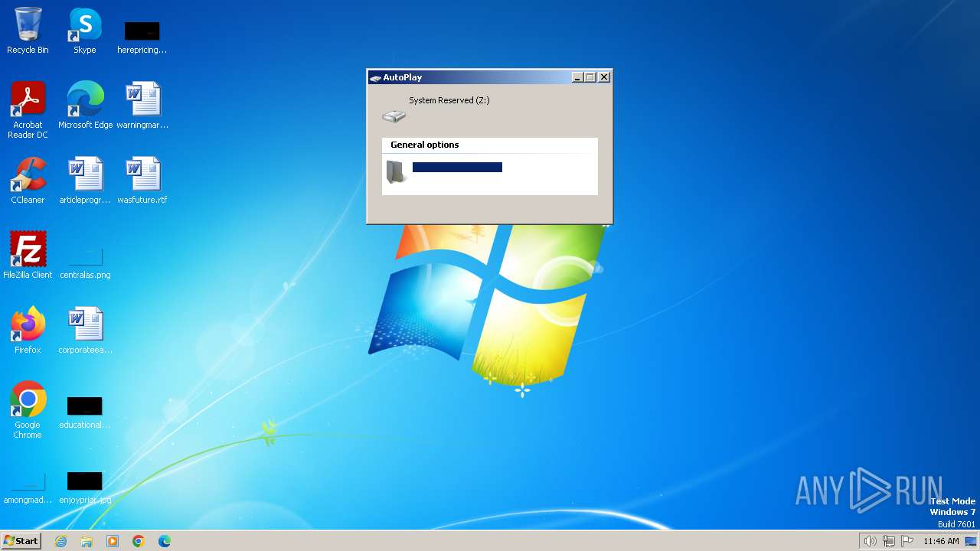Click the System Reserved drive icon
The height and width of the screenshot is (551, 980).
(x=394, y=116)
